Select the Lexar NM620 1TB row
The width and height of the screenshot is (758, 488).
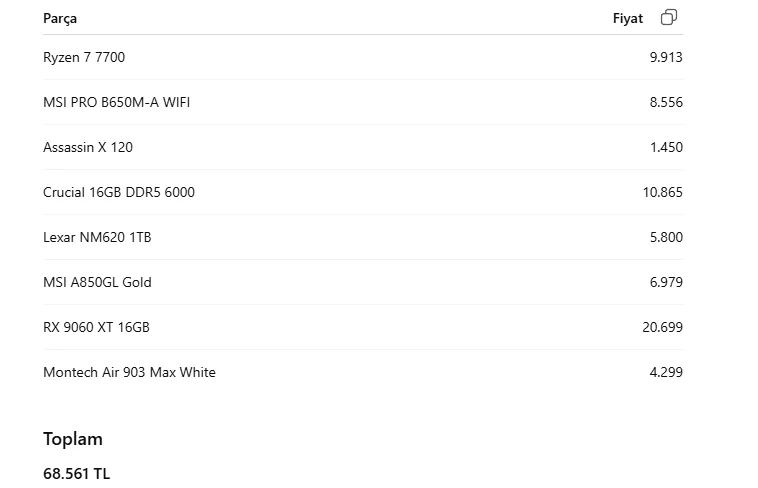point(363,237)
